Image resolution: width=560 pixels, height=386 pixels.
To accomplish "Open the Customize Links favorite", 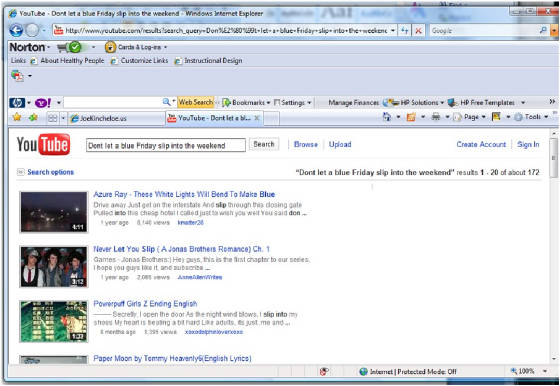I will coord(140,61).
